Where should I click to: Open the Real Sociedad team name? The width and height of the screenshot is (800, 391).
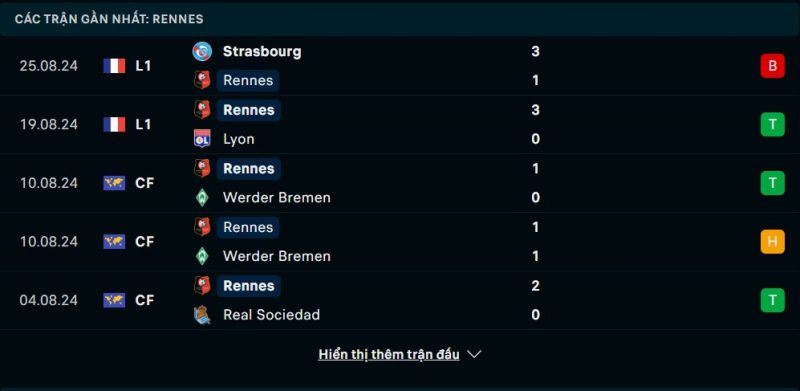pos(271,315)
